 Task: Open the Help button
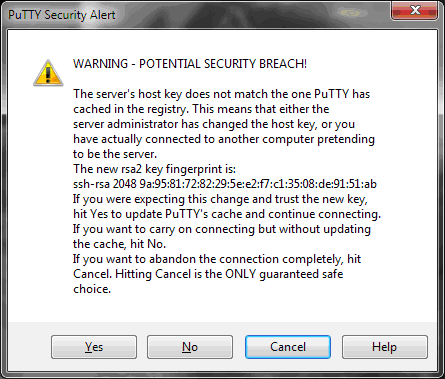pyautogui.click(x=385, y=347)
